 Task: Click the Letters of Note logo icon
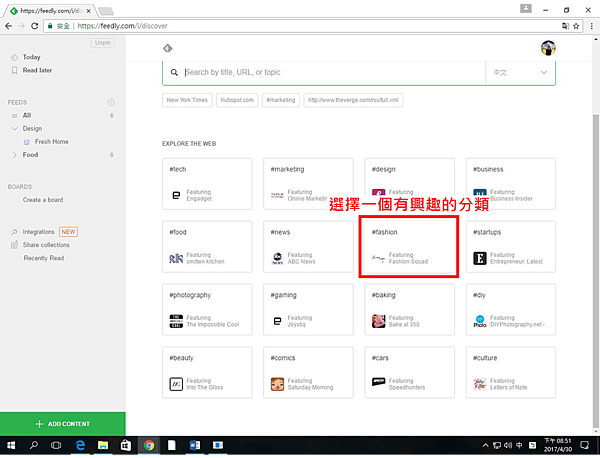480,384
